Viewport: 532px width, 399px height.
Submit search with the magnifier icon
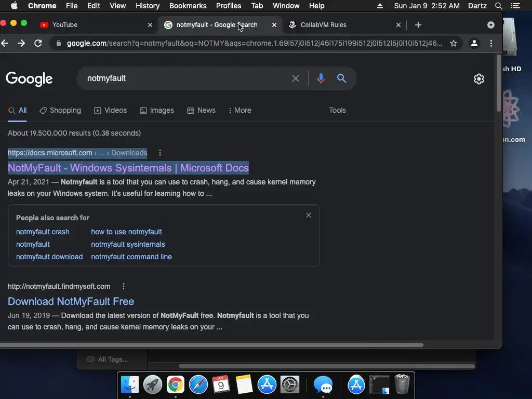click(x=341, y=78)
